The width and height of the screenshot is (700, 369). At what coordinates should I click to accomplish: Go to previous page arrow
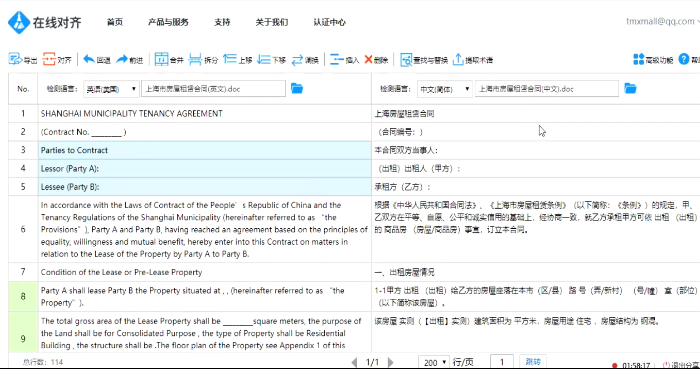point(354,362)
